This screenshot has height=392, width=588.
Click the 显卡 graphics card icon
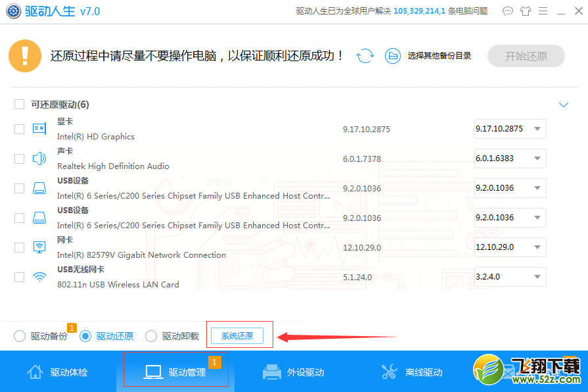tap(39, 129)
